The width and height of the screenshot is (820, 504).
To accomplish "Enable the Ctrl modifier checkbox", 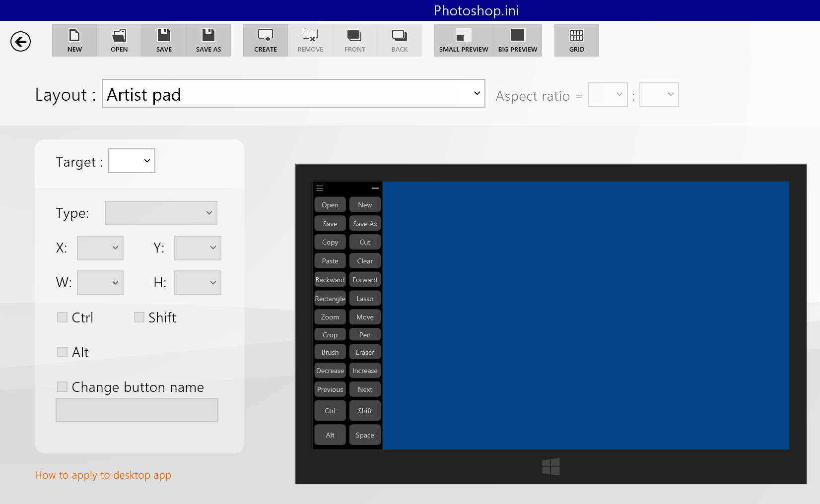I will click(x=62, y=317).
